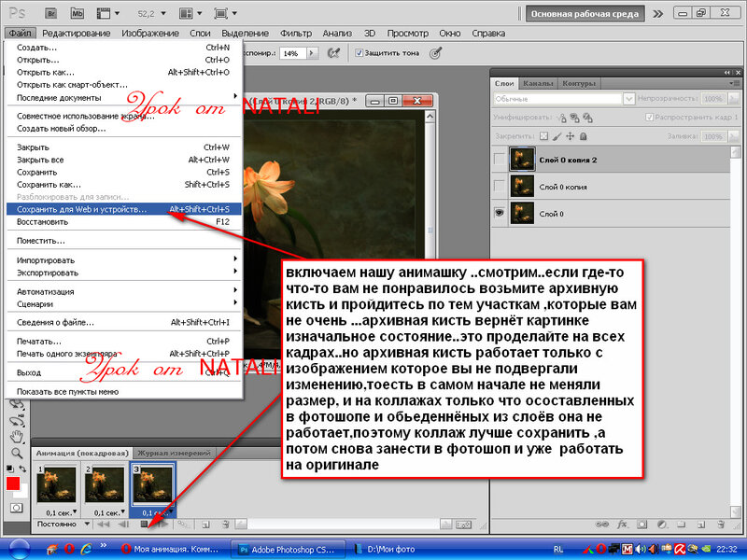Screen dimensions: 747x560
Task: Click the red foreground color swatch
Action: click(13, 483)
